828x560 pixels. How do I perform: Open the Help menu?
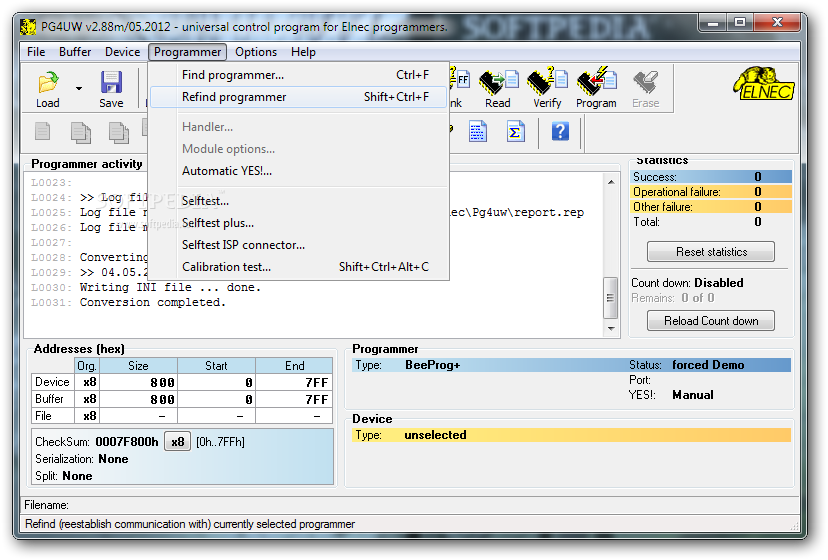coord(303,52)
